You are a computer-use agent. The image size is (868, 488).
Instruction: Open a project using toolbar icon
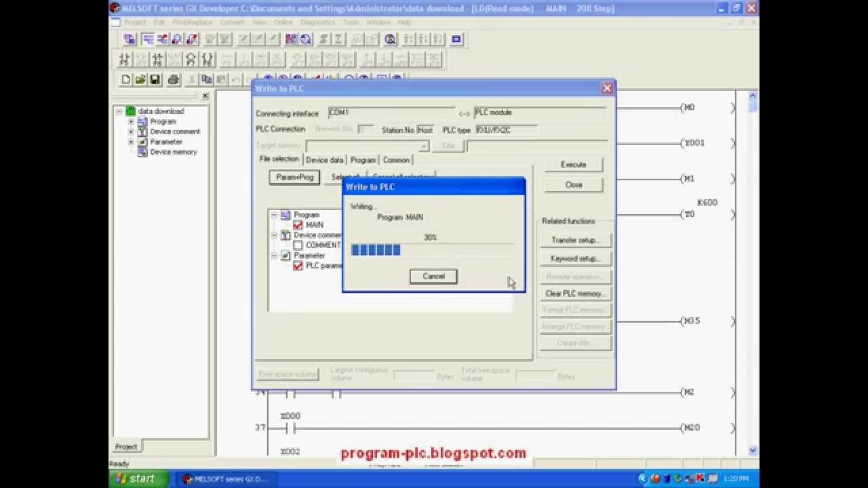click(x=140, y=79)
